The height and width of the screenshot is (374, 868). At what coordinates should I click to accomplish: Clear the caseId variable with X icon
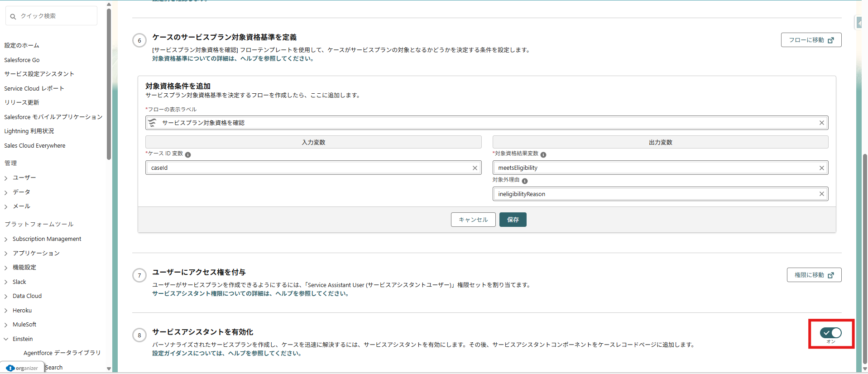[x=475, y=168]
